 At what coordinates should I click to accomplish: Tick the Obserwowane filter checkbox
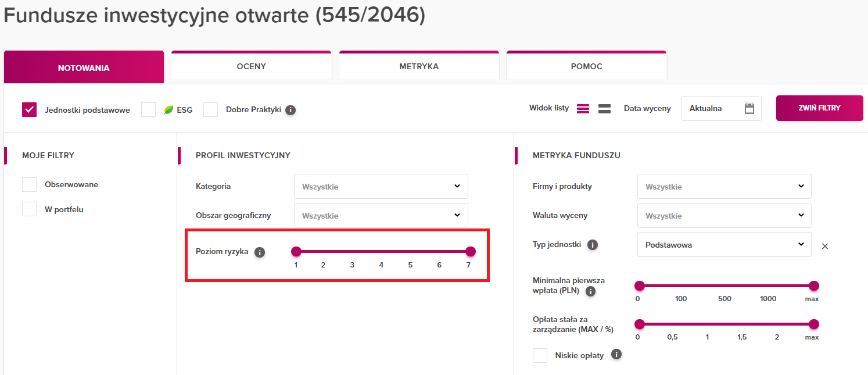tap(30, 184)
